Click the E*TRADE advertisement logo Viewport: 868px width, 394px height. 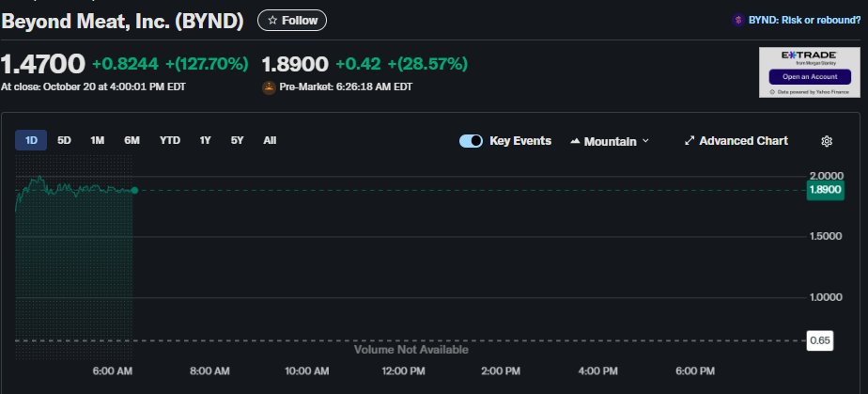coord(809,55)
